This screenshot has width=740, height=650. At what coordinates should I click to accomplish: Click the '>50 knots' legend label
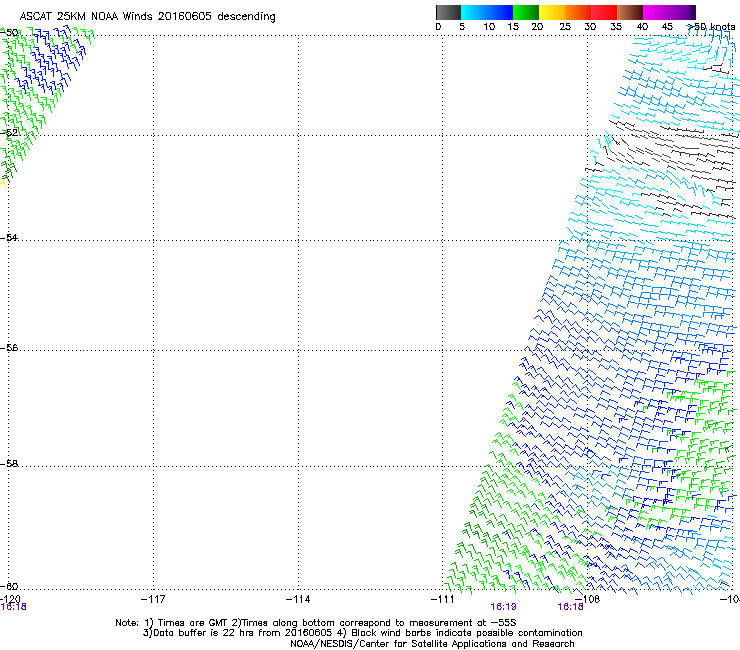coord(711,27)
